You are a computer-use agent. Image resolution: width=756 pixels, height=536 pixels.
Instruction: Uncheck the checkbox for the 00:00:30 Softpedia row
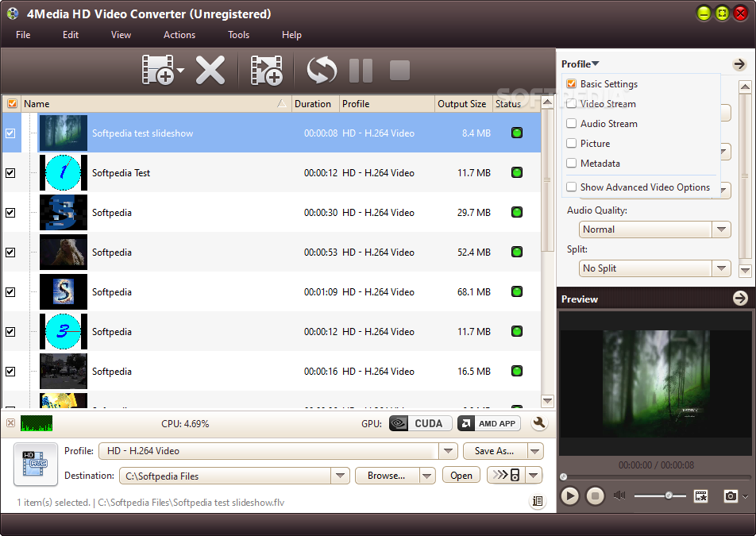[x=10, y=213]
